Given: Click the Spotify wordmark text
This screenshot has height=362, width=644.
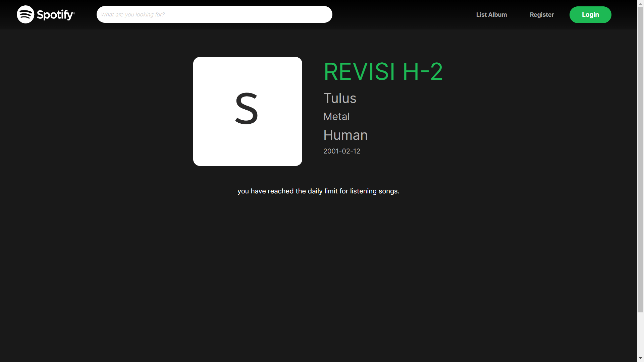Looking at the screenshot, I should tap(55, 15).
